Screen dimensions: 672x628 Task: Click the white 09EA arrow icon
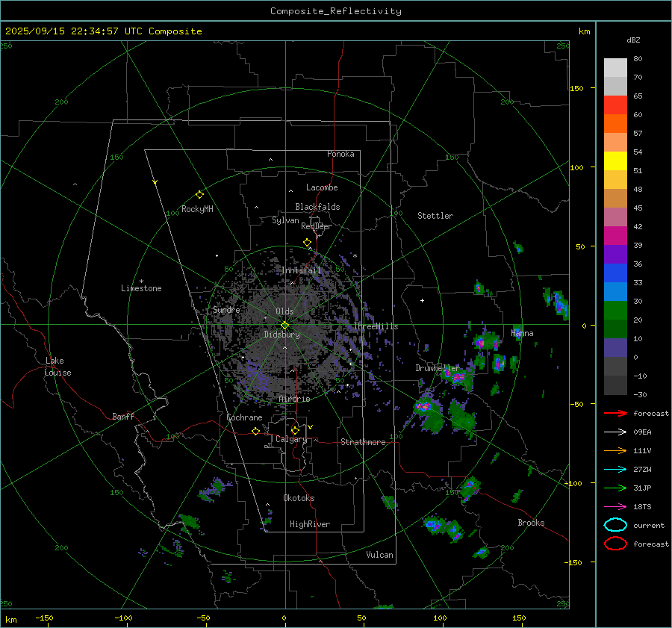pos(615,432)
